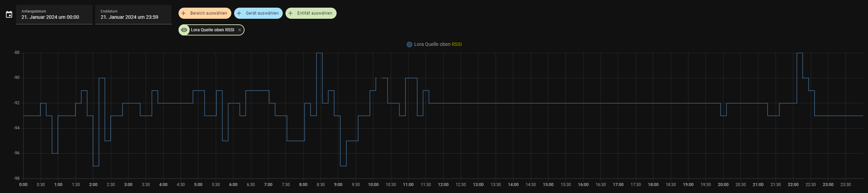Click the Lora Quelle oben RSSI chip label

pyautogui.click(x=213, y=30)
